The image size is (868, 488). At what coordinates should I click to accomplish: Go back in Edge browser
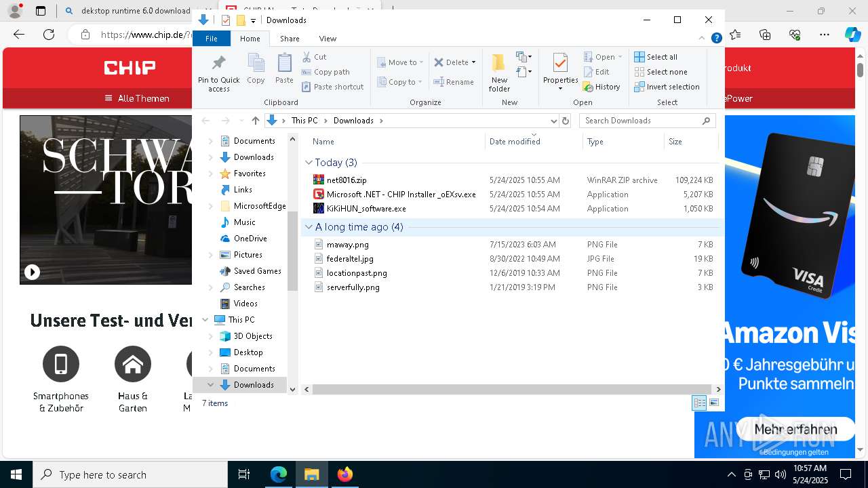click(19, 35)
